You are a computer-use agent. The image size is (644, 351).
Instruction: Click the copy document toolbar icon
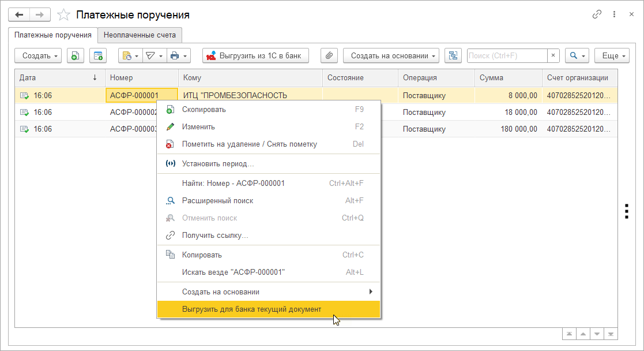coord(75,55)
